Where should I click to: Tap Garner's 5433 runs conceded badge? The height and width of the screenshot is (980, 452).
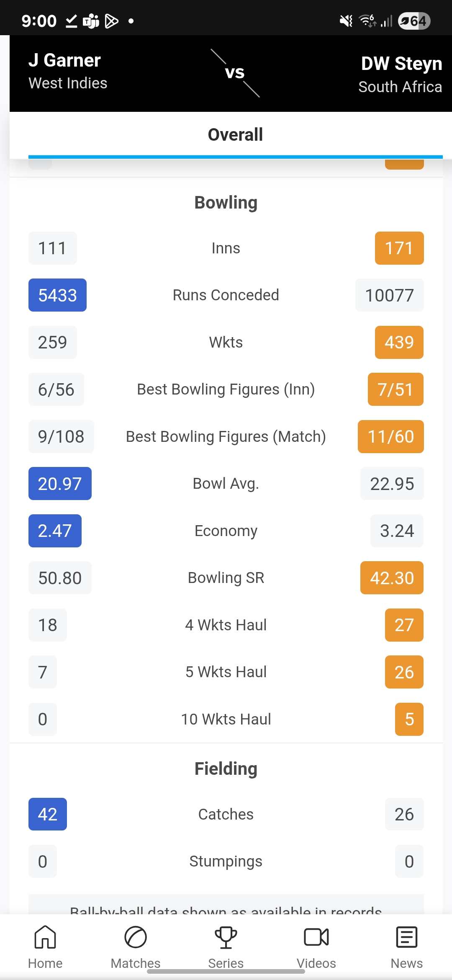tap(57, 295)
